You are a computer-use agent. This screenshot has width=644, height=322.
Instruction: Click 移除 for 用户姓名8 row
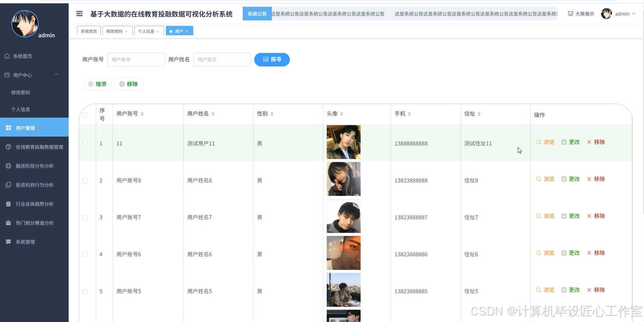[x=596, y=179]
